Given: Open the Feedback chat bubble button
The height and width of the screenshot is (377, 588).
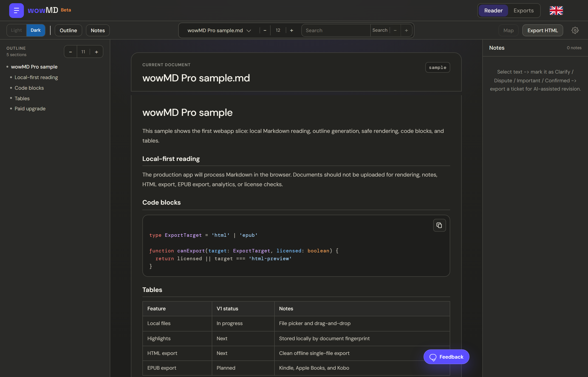Looking at the screenshot, I should coord(446,357).
